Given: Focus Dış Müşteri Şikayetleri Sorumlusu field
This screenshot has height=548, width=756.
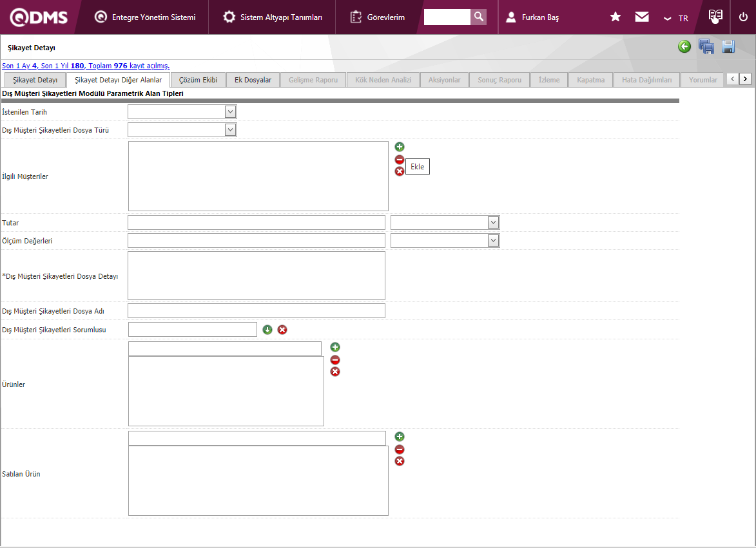Looking at the screenshot, I should [192, 329].
